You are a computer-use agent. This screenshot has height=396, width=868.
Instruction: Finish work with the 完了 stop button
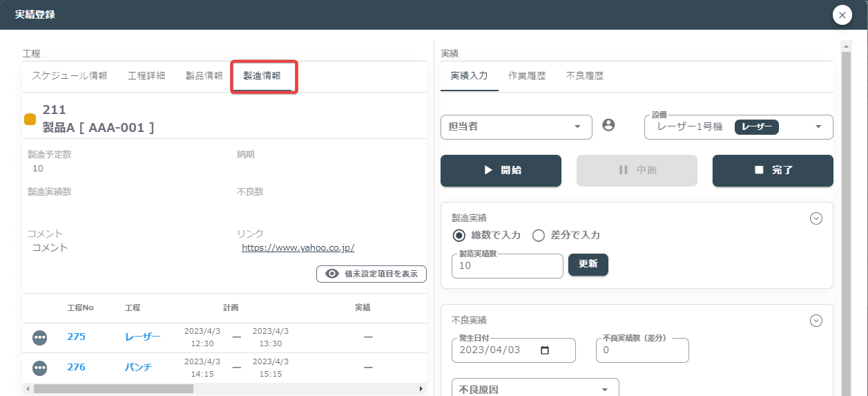(x=773, y=170)
